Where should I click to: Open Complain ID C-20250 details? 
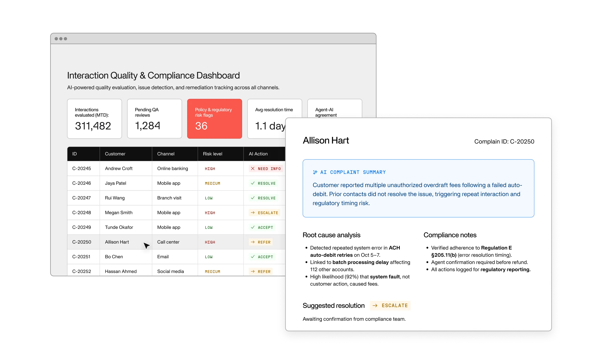point(504,141)
